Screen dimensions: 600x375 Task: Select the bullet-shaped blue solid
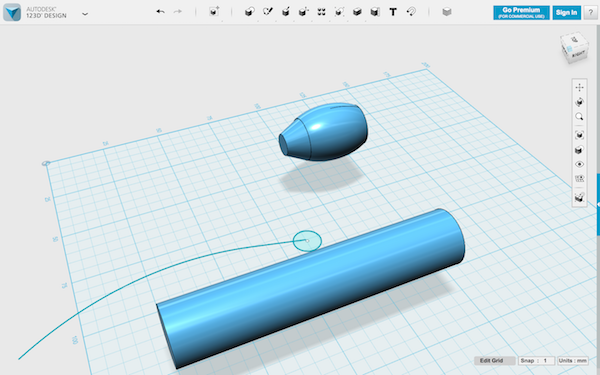tap(324, 132)
